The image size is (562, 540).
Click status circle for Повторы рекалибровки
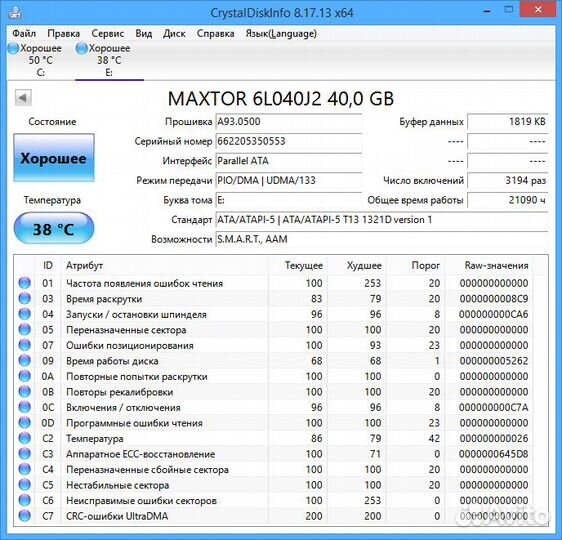pos(25,391)
